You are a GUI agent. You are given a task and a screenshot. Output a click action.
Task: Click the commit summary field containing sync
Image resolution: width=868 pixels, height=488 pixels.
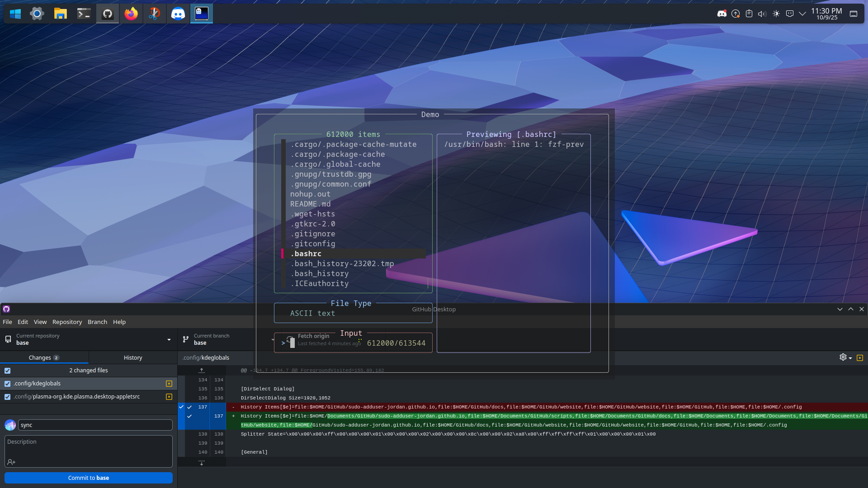(x=95, y=425)
